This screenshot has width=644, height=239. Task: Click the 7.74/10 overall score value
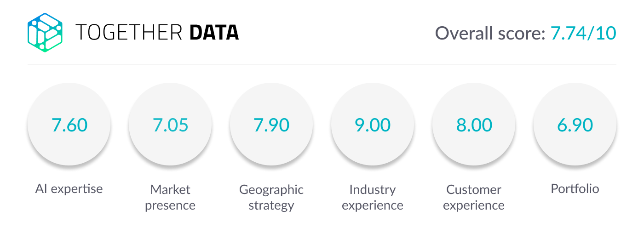click(x=583, y=33)
